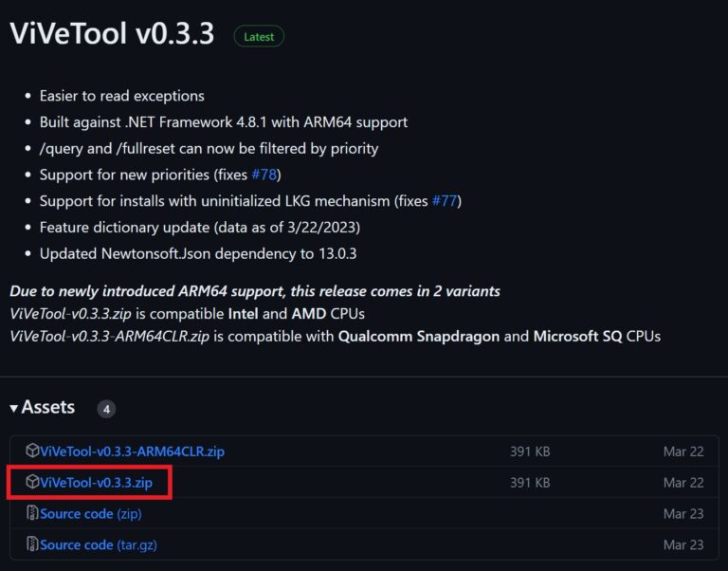Click the file icon beside Source code (zip)
This screenshot has height=571, width=728.
pos(32,513)
